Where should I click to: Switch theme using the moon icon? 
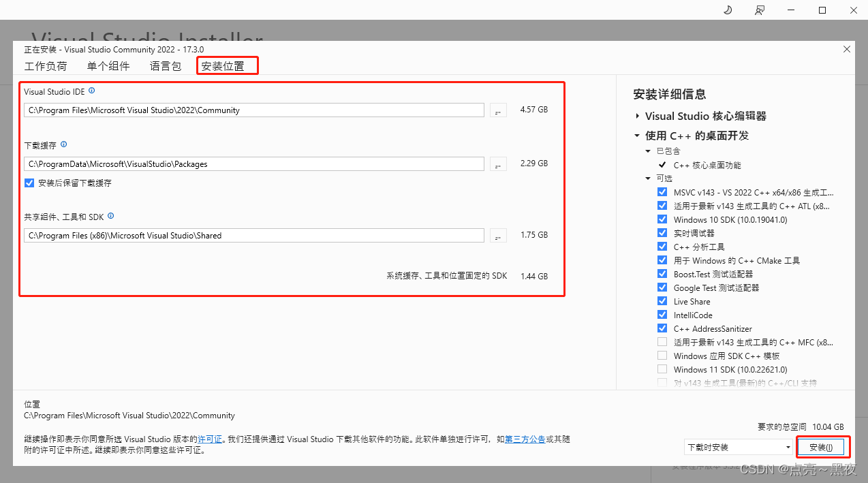(727, 10)
